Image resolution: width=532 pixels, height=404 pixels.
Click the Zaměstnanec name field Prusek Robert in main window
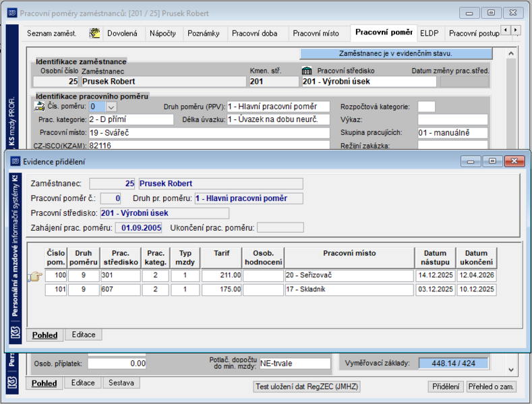[164, 82]
